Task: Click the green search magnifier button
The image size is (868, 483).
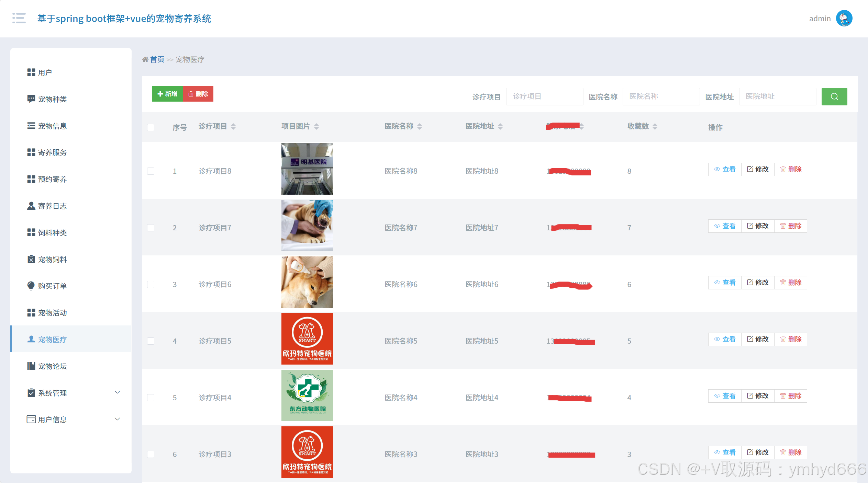Action: [834, 96]
